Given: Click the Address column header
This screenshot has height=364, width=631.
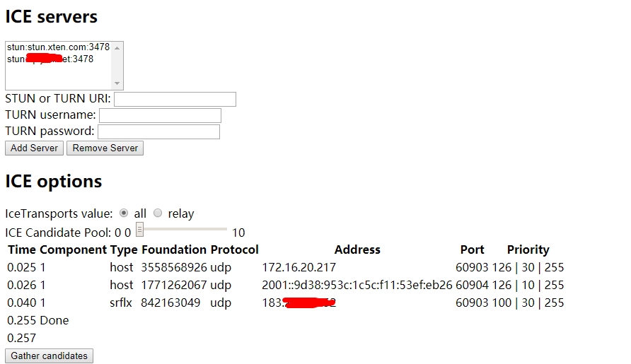Looking at the screenshot, I should 357,249.
